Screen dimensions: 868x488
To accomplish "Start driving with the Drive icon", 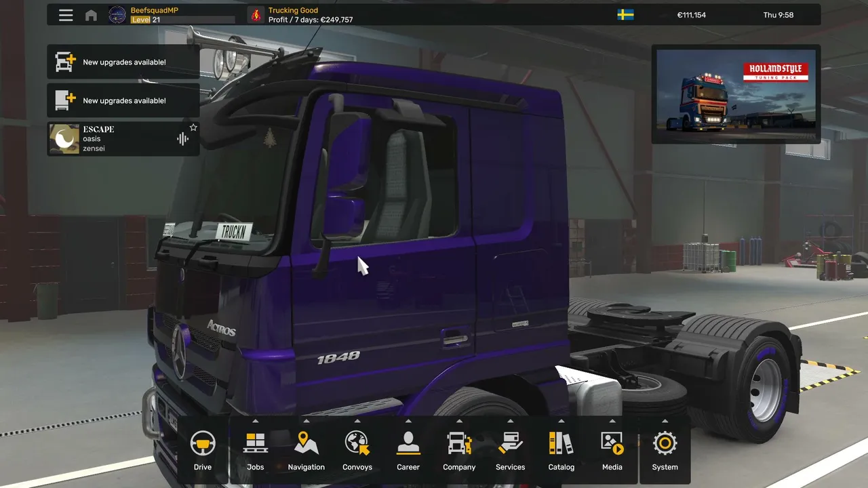I will (203, 451).
